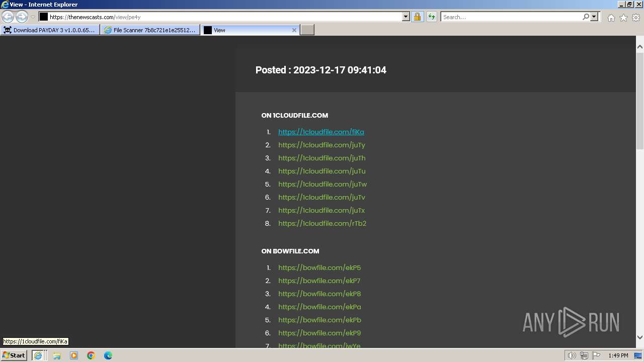
Task: Launch Microsoft Edge from taskbar
Action: pyautogui.click(x=108, y=355)
